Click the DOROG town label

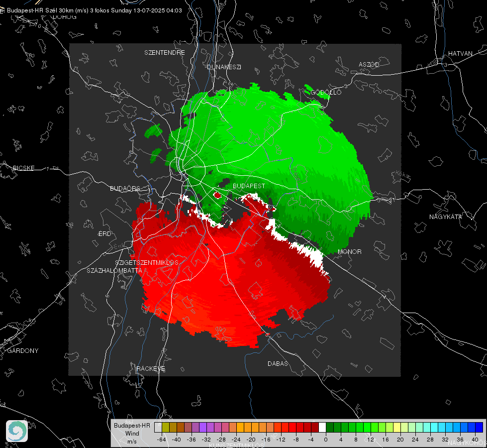click(x=65, y=17)
